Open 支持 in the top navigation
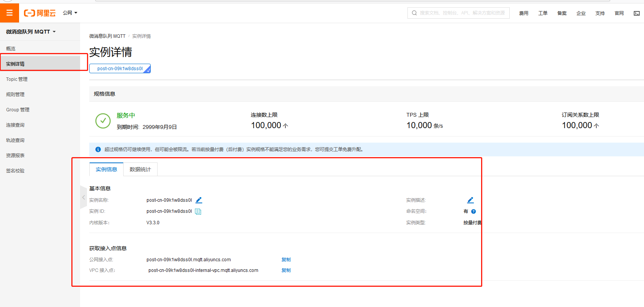This screenshot has width=644, height=307. point(600,13)
